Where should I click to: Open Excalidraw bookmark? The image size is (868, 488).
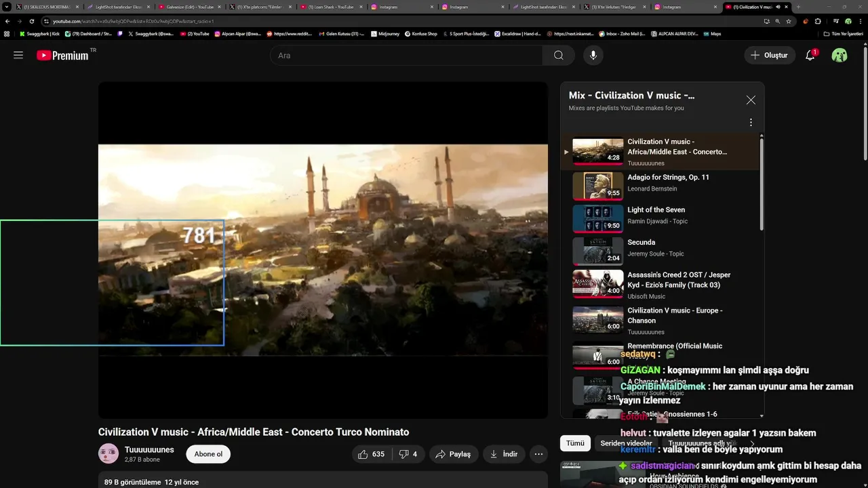coord(517,33)
